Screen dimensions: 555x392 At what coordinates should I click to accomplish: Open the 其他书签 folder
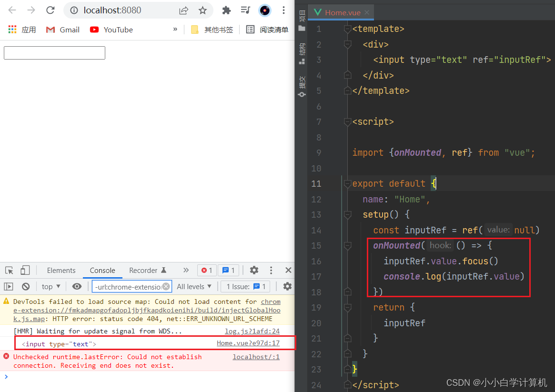point(212,30)
